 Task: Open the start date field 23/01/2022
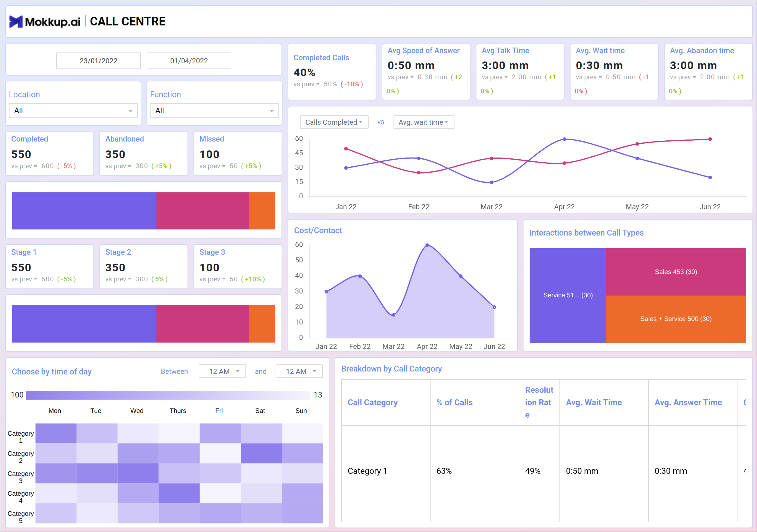coord(98,61)
